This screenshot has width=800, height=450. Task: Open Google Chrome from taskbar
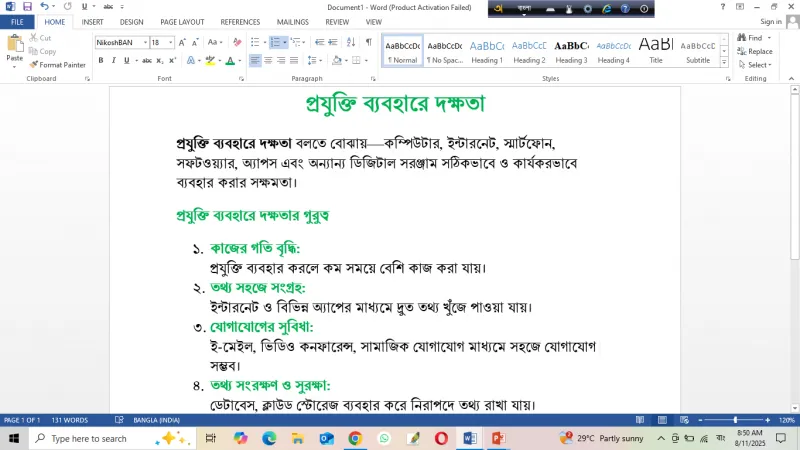355,438
